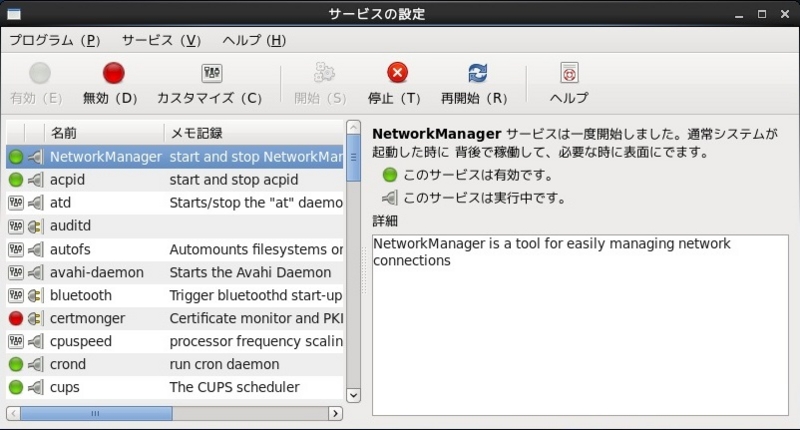Click the Stop (停止) red X icon
Viewport: 800px width, 430px height.
[397, 72]
